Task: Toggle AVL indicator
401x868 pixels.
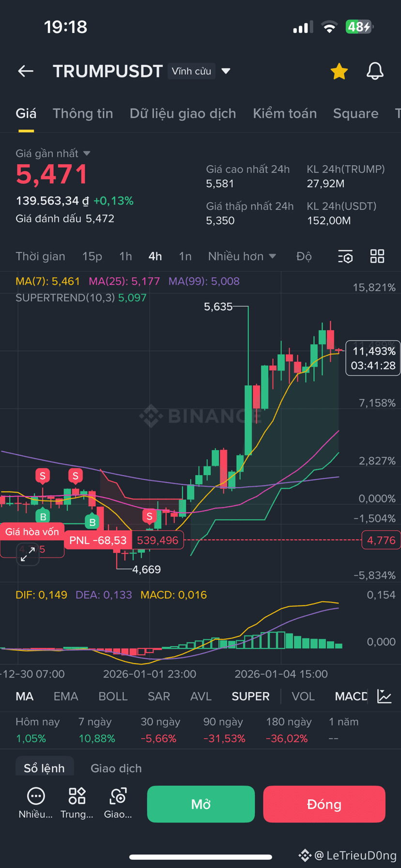Action: pyautogui.click(x=201, y=697)
